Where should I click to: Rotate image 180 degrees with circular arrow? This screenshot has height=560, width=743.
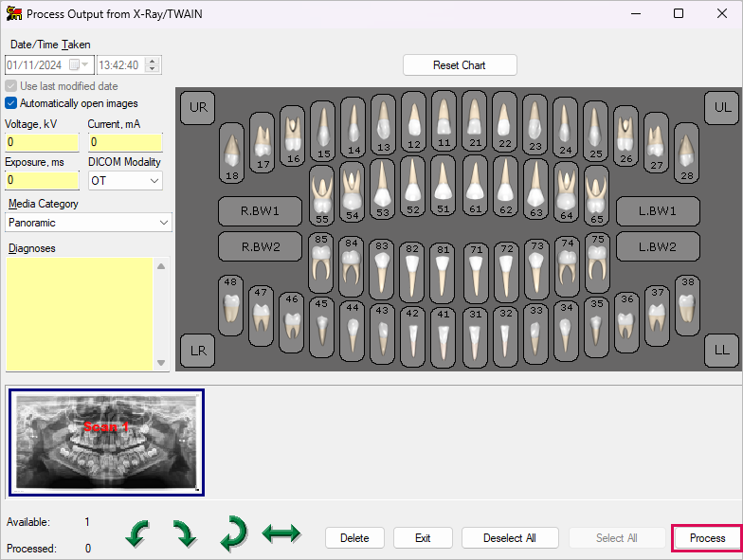233,533
